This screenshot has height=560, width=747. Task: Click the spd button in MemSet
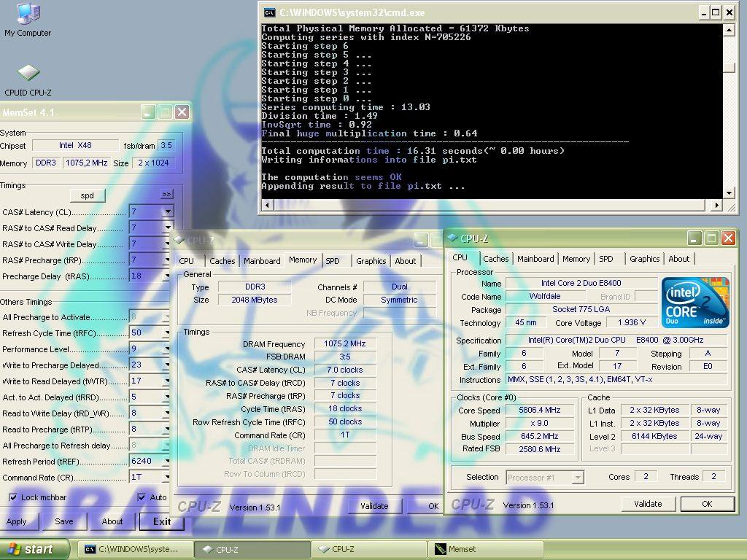click(x=88, y=195)
